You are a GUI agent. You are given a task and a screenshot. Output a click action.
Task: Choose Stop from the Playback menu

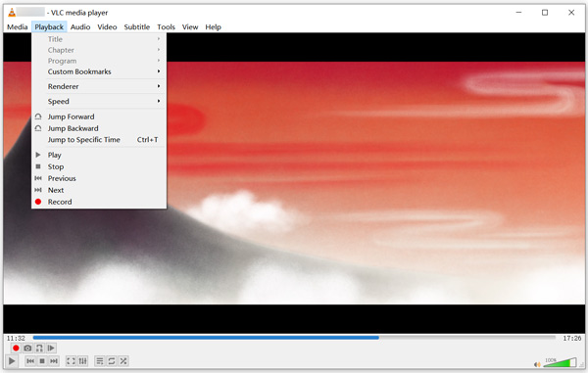click(x=99, y=166)
